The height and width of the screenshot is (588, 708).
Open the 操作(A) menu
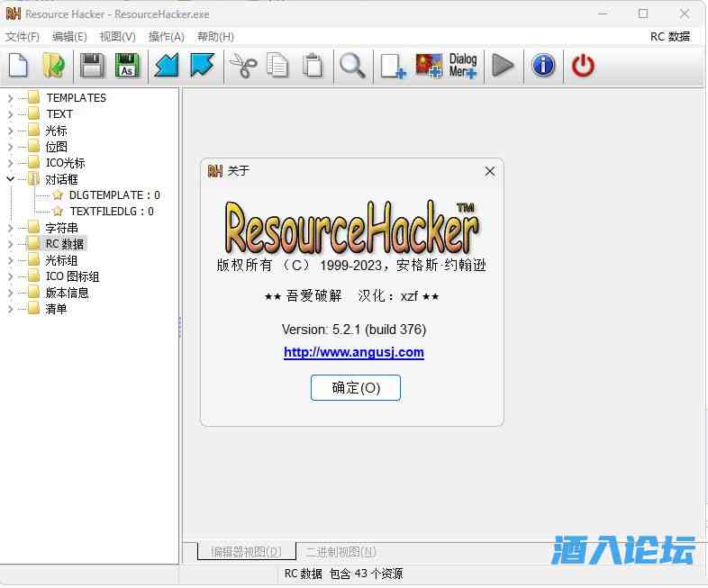(x=166, y=37)
